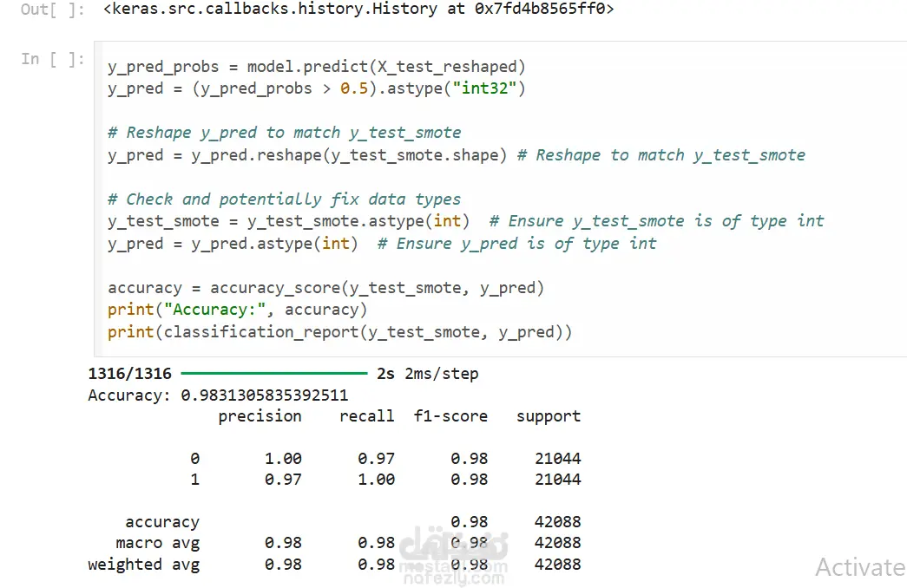Click the keras History object output text
Screen dimensions: 907x588
pos(358,9)
